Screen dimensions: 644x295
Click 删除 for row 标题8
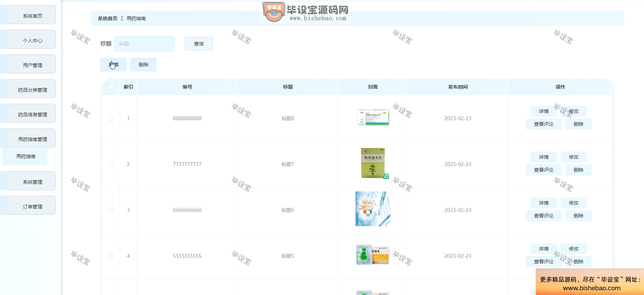578,124
